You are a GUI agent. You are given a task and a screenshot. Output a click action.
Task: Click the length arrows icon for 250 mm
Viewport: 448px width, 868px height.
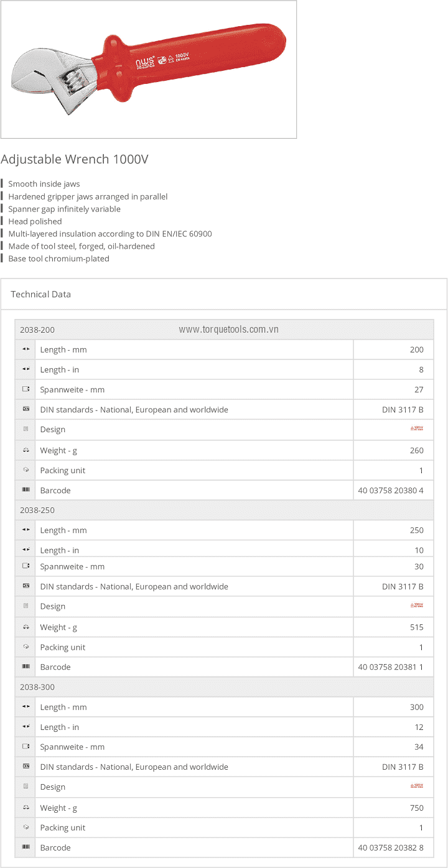tap(26, 530)
